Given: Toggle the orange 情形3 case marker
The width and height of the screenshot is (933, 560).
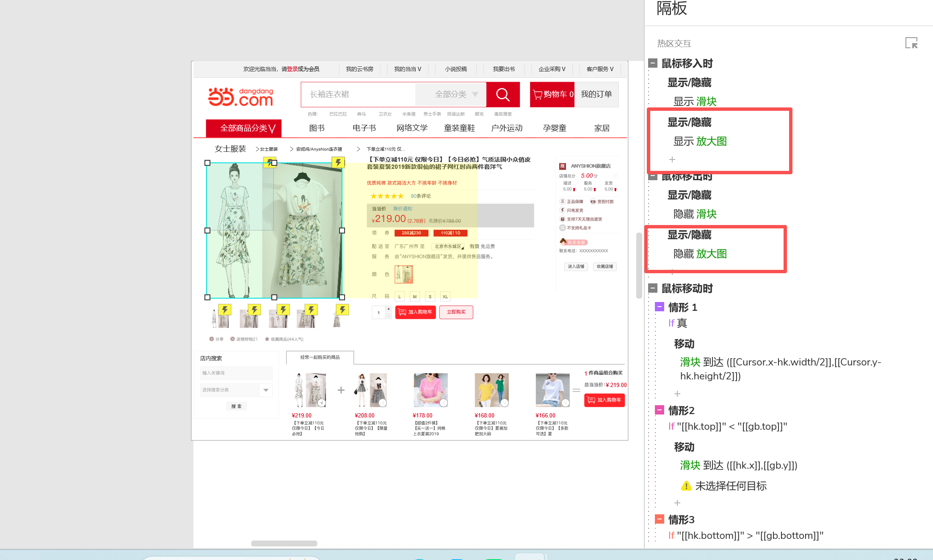Looking at the screenshot, I should pos(659,519).
